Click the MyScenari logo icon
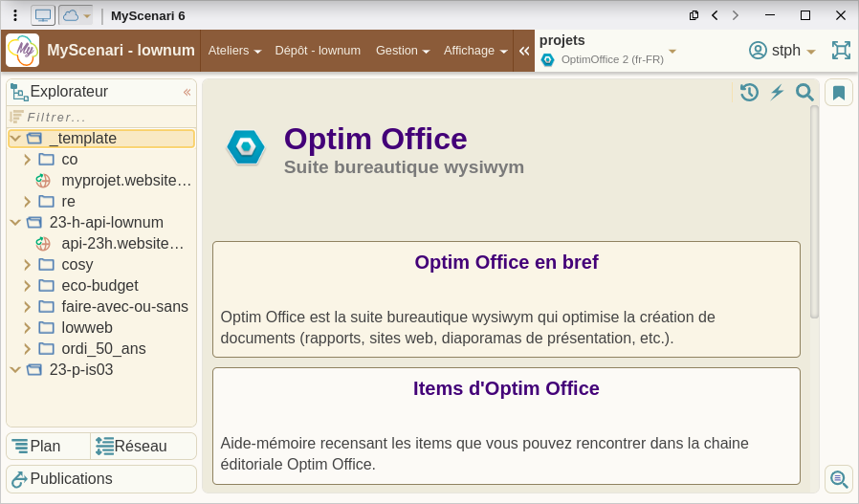The width and height of the screenshot is (859, 504). 22,51
